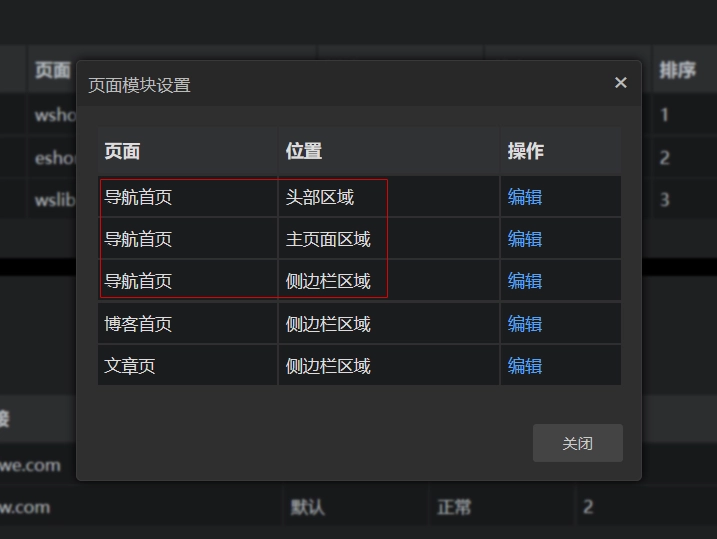Image resolution: width=717 pixels, height=539 pixels.
Task: Select 侧边栏区域 cell in 文章页 row
Action: [328, 366]
